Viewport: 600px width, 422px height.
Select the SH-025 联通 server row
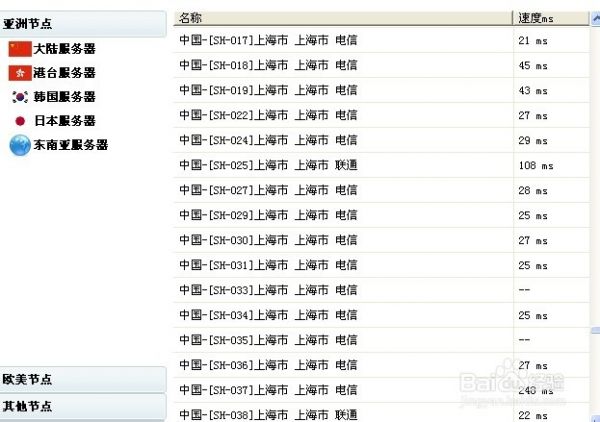tap(268, 165)
